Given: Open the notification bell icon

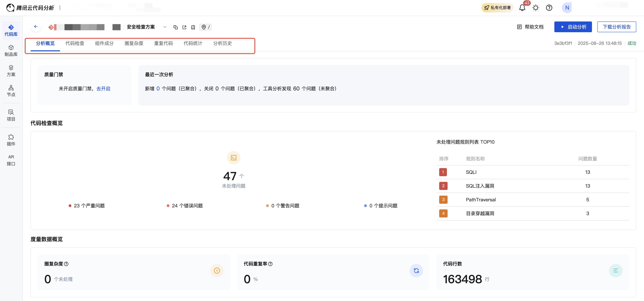Looking at the screenshot, I should tap(522, 8).
